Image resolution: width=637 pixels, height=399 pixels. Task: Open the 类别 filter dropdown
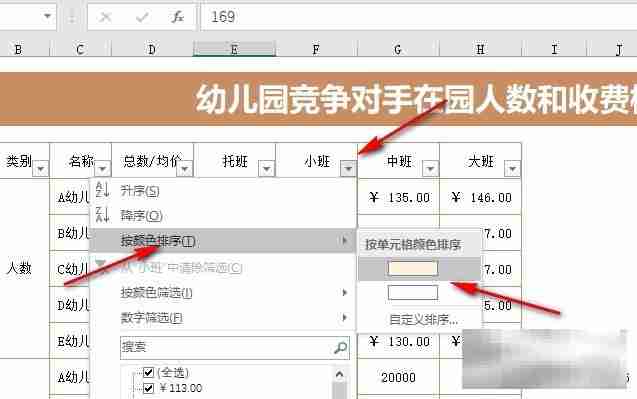point(41,168)
